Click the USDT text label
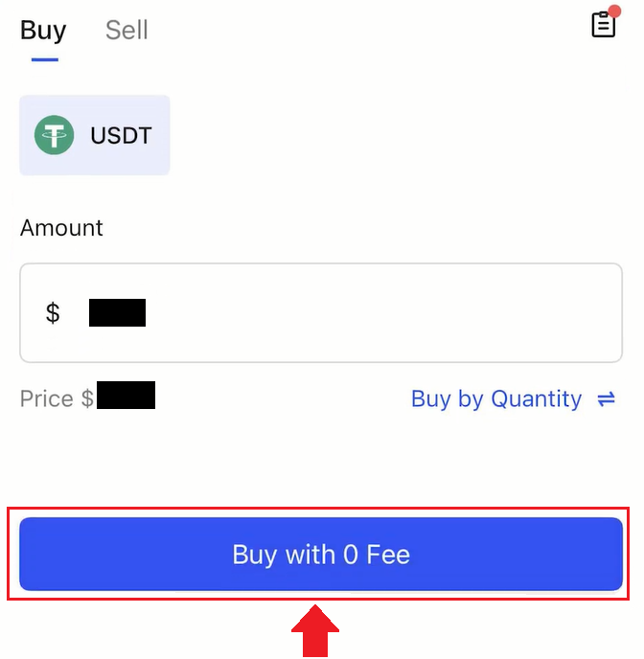644x659 pixels. [x=121, y=135]
